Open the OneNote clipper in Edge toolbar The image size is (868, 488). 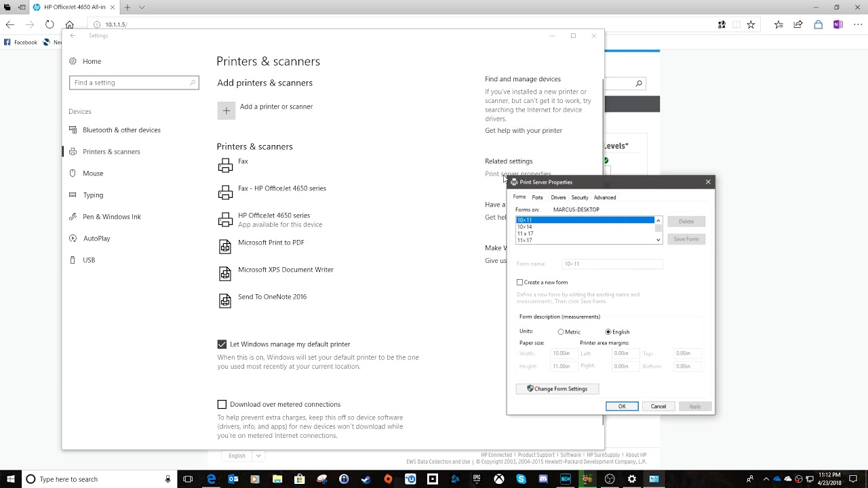(838, 24)
